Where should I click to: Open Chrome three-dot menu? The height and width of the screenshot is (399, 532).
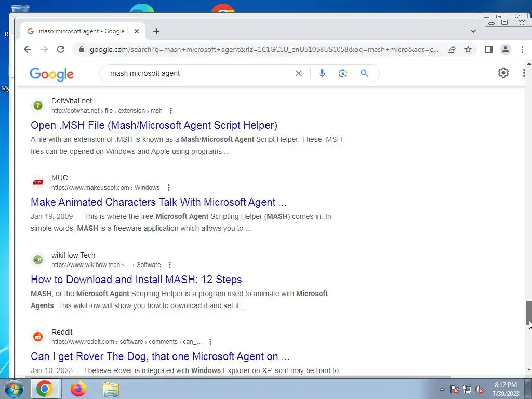click(522, 49)
